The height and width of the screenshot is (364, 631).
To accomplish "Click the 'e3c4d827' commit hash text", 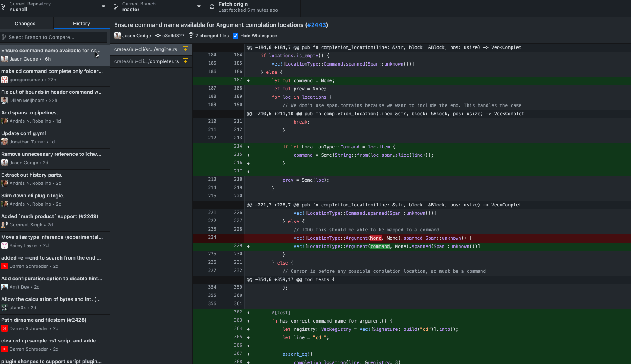I will (173, 36).
